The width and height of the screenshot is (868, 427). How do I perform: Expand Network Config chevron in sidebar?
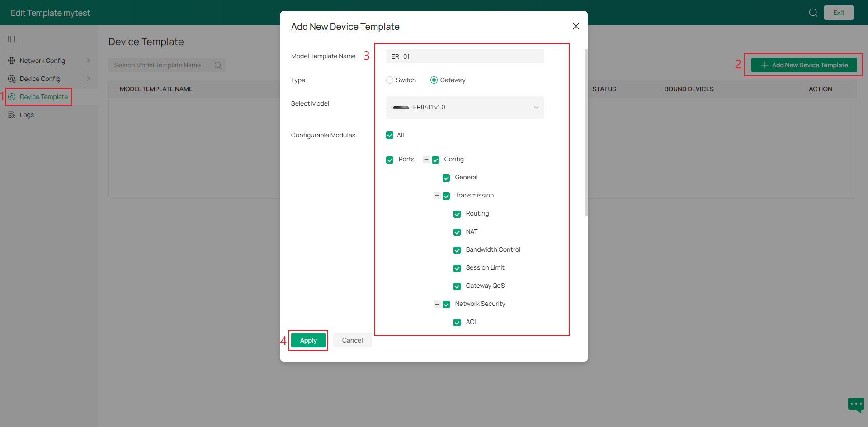[89, 61]
